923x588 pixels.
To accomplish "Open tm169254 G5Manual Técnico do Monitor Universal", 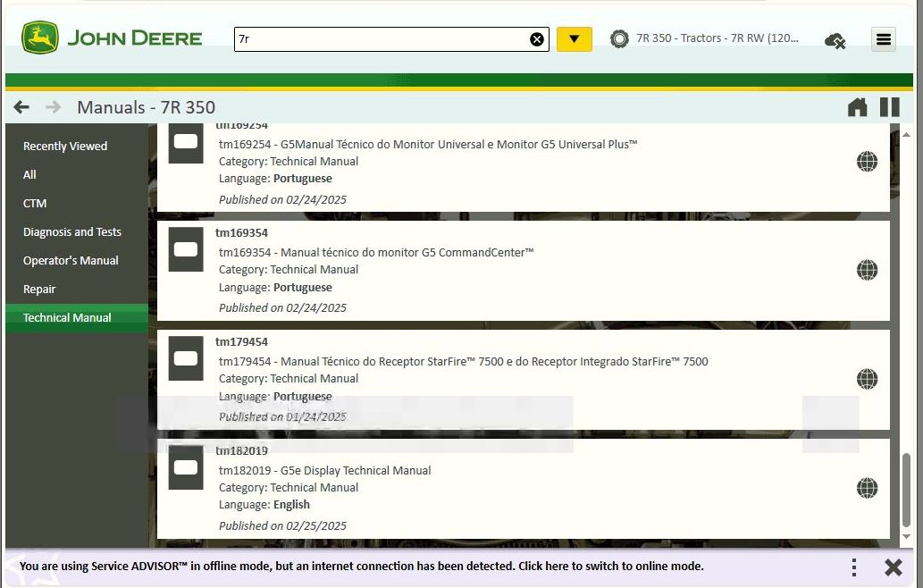I will [x=428, y=144].
